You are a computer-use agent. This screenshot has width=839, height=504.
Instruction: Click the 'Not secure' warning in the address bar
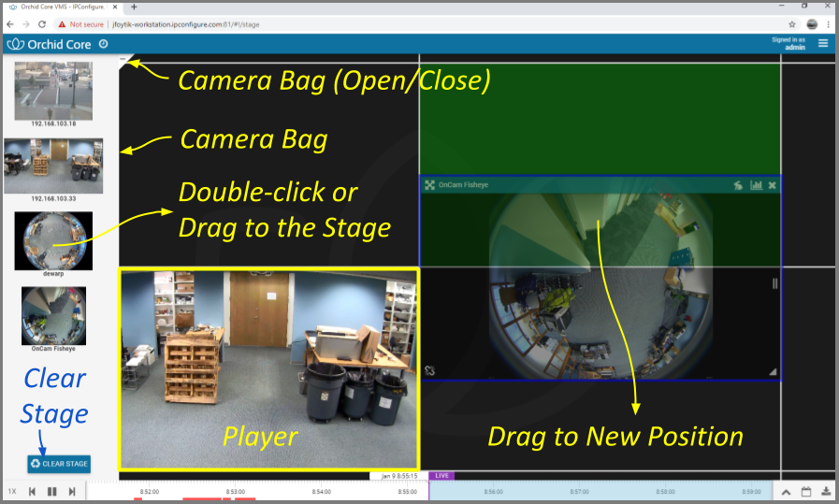tap(80, 24)
